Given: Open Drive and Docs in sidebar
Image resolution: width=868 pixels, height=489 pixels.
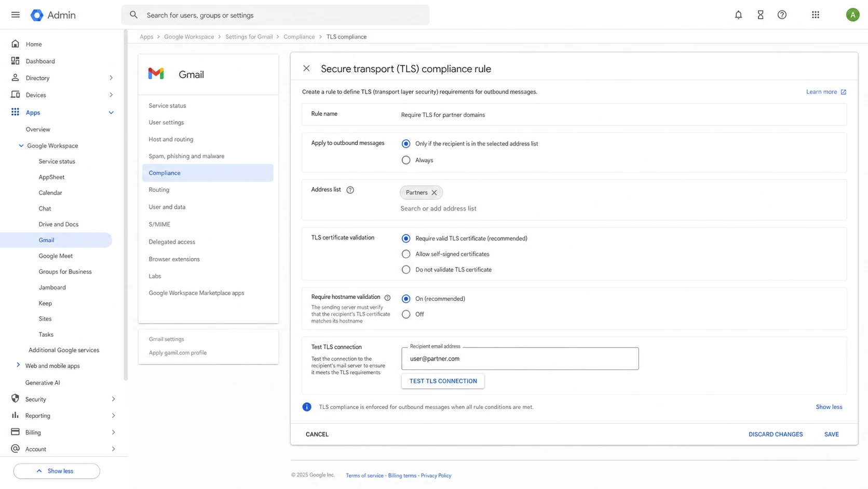Looking at the screenshot, I should point(58,224).
